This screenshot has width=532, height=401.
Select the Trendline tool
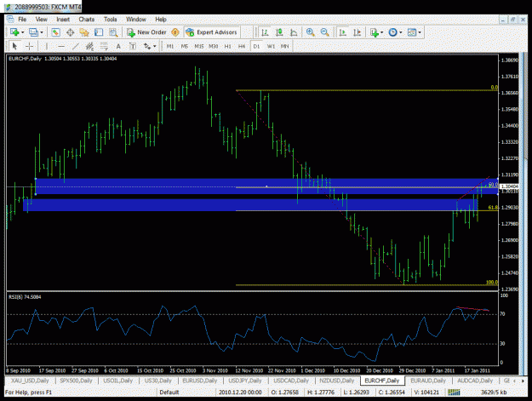[x=75, y=46]
